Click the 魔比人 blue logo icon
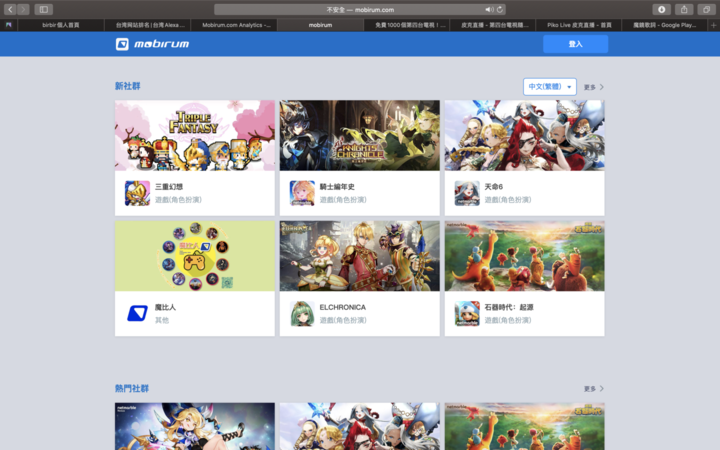Viewport: 720px width, 450px height. pyautogui.click(x=137, y=314)
